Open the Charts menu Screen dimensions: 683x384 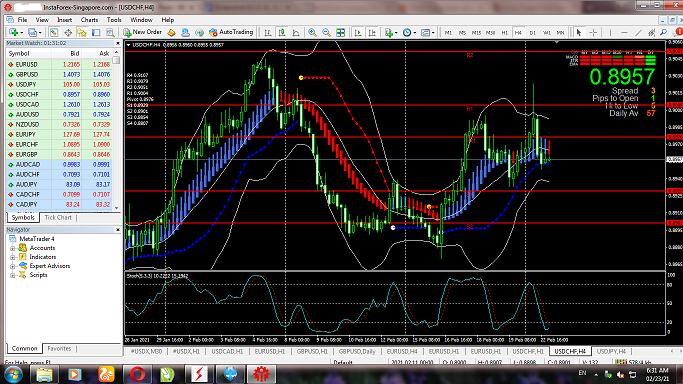[x=89, y=20]
